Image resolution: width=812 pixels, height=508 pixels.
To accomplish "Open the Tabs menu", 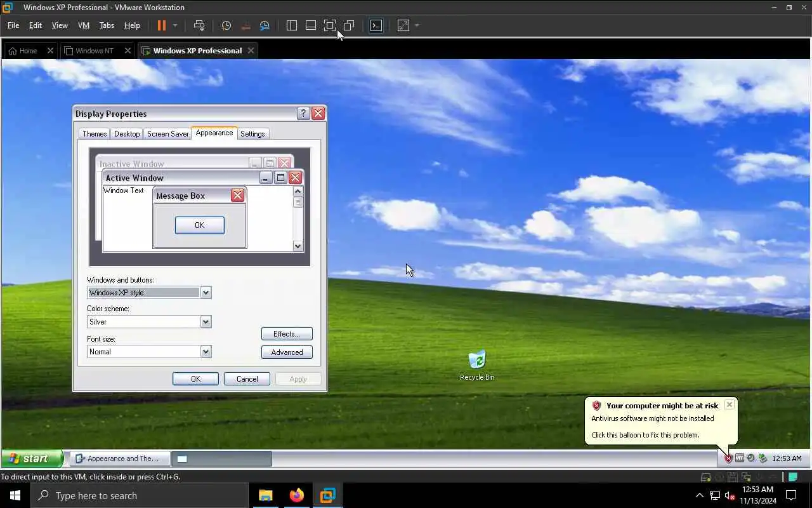I will [107, 25].
